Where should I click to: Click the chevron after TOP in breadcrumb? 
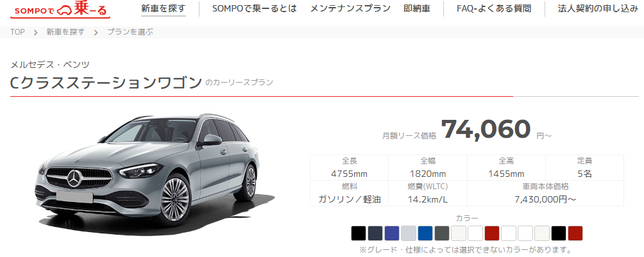click(x=36, y=33)
